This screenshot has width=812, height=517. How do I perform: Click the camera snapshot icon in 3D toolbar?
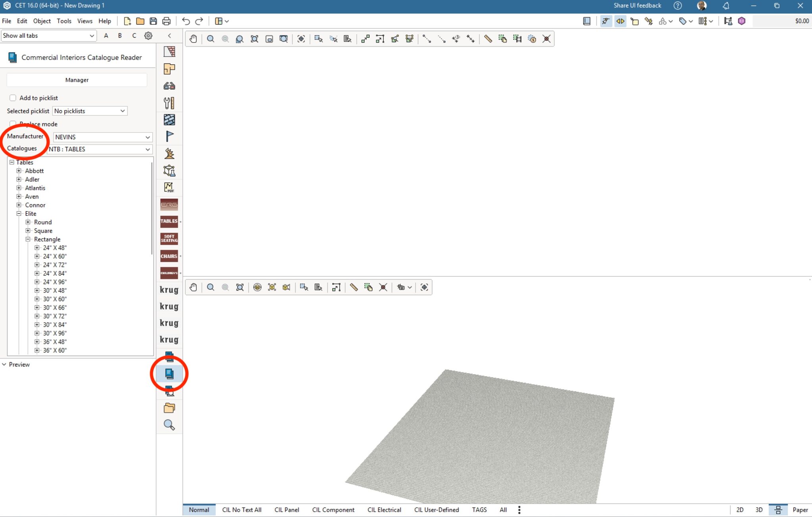[x=401, y=287]
